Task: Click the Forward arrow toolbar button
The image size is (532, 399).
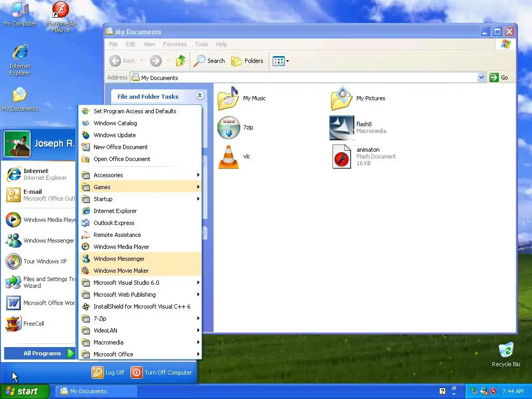Action: [156, 61]
